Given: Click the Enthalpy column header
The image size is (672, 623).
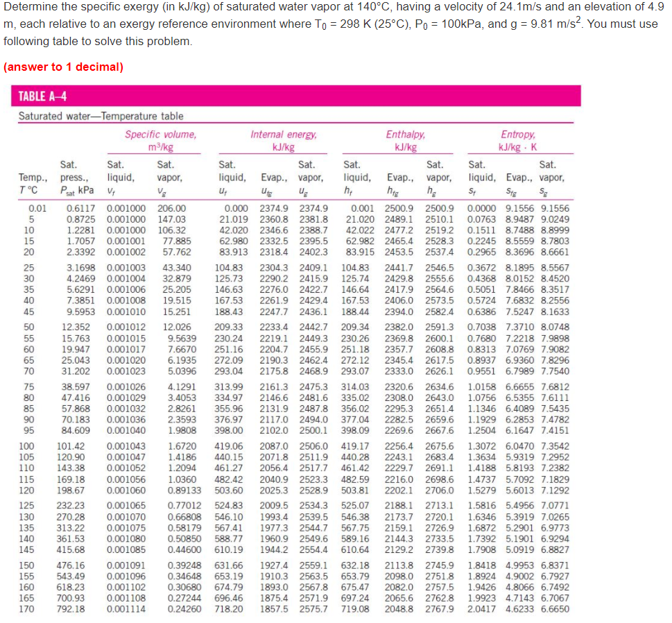Looking at the screenshot, I should click(x=406, y=134).
